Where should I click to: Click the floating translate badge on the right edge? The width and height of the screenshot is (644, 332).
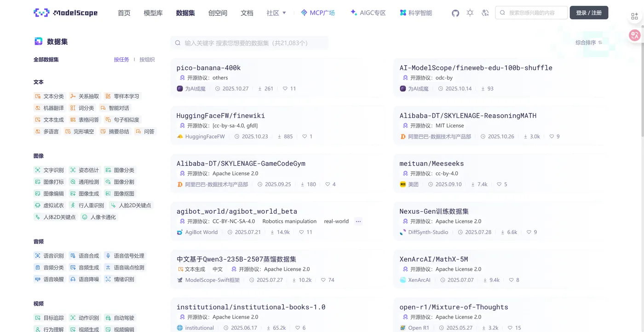(x=634, y=35)
